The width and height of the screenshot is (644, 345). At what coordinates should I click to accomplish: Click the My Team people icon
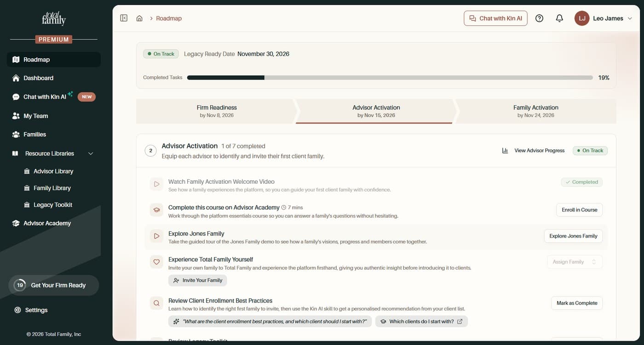(x=16, y=116)
